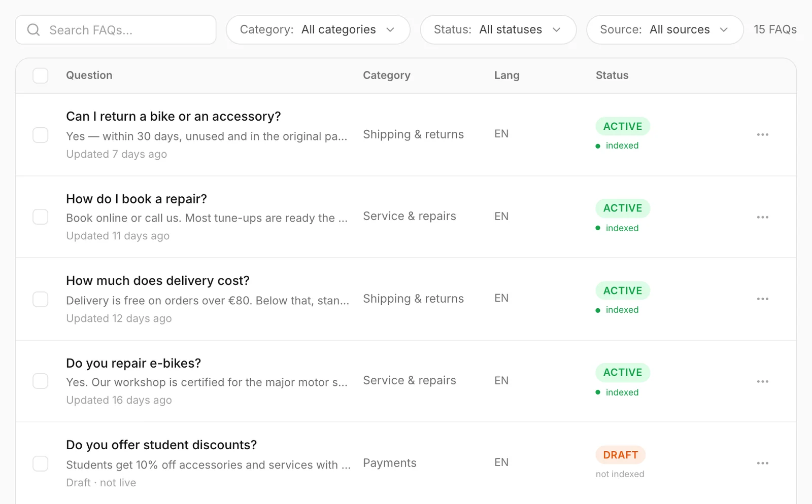The width and height of the screenshot is (812, 504).
Task: Click the Category column header
Action: click(387, 75)
